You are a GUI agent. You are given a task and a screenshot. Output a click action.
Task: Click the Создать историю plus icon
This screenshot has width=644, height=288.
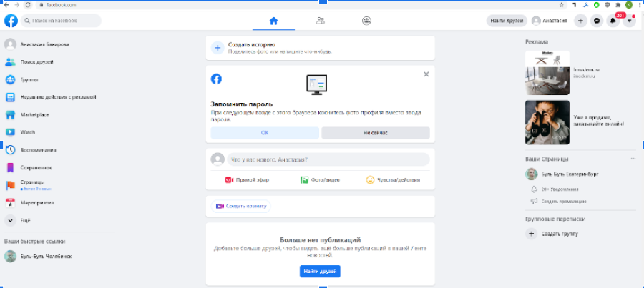click(218, 48)
